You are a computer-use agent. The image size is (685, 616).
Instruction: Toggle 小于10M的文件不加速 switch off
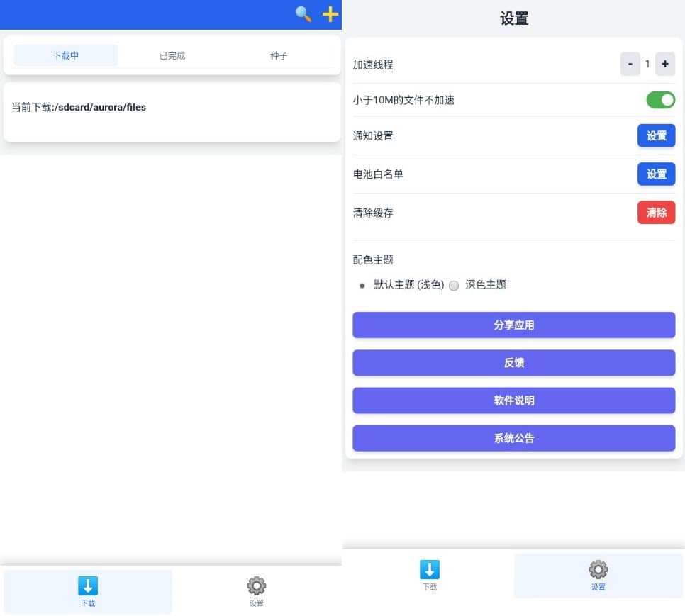660,100
